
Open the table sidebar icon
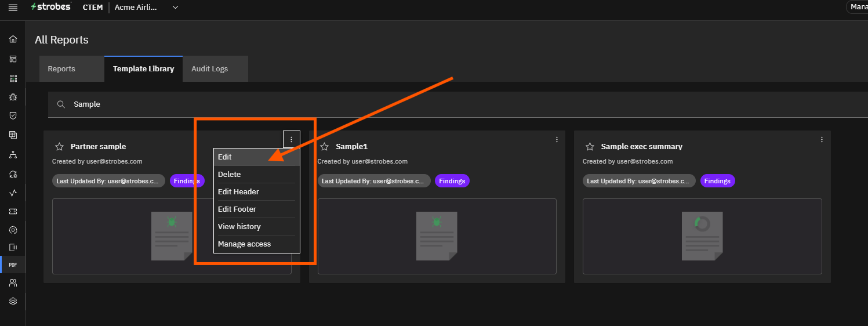pyautogui.click(x=13, y=135)
